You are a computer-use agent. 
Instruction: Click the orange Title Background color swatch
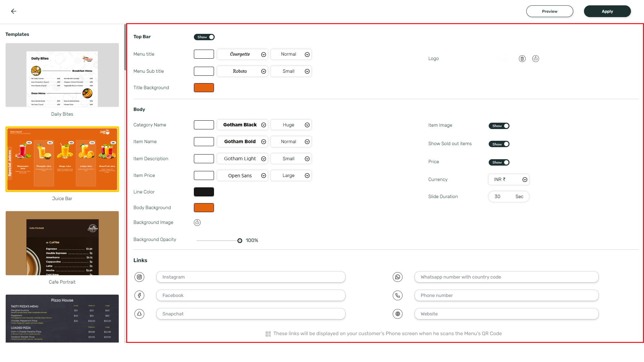pyautogui.click(x=204, y=87)
